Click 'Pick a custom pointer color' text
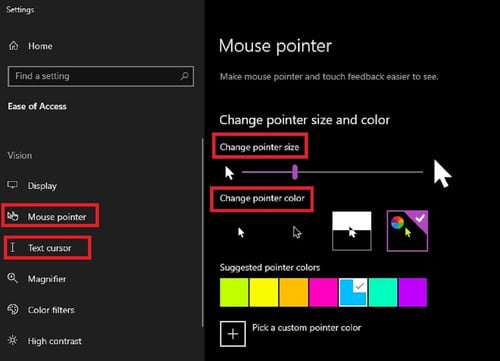The width and height of the screenshot is (500, 361). click(x=307, y=328)
